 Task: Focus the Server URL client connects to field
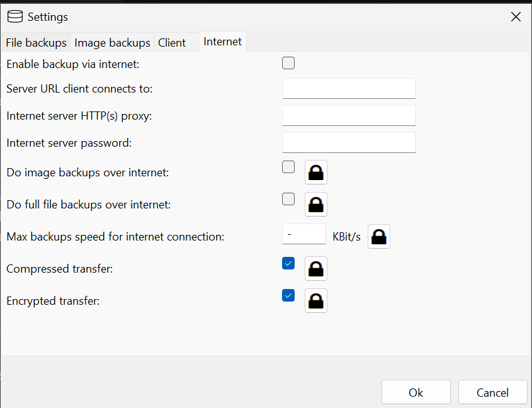[349, 89]
